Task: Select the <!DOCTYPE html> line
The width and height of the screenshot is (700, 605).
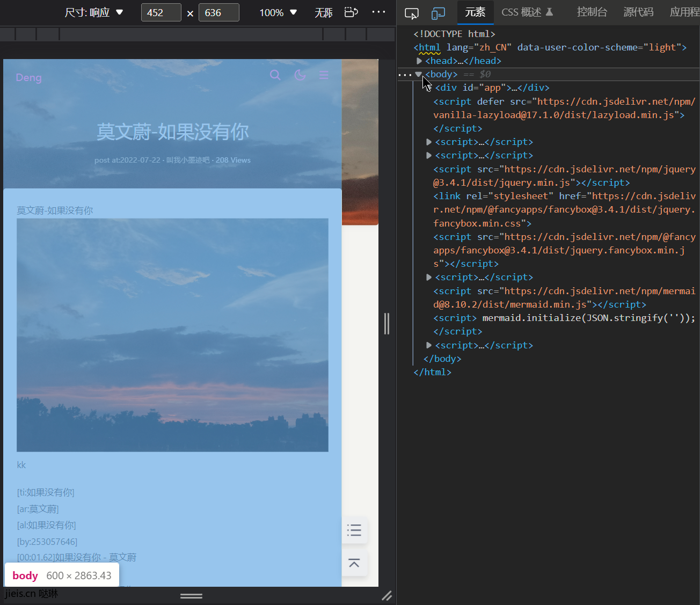Action: [454, 34]
